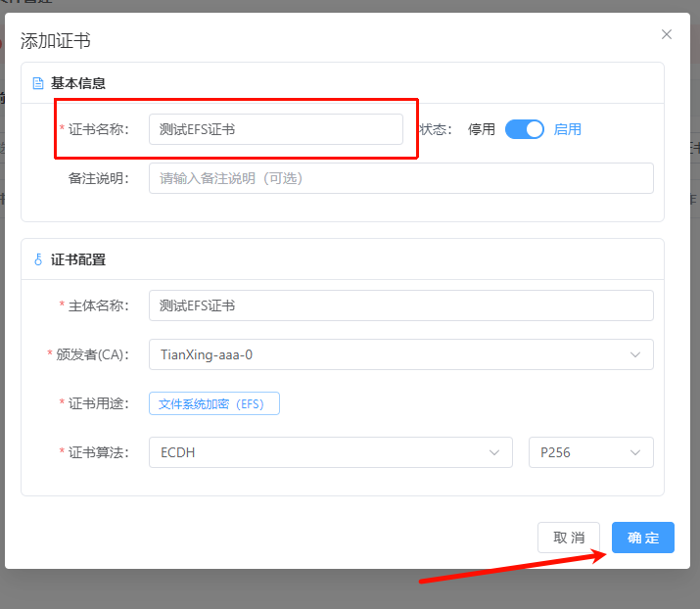700x609 pixels.
Task: Close the 添加证书 dialog with X icon
Action: (x=667, y=34)
